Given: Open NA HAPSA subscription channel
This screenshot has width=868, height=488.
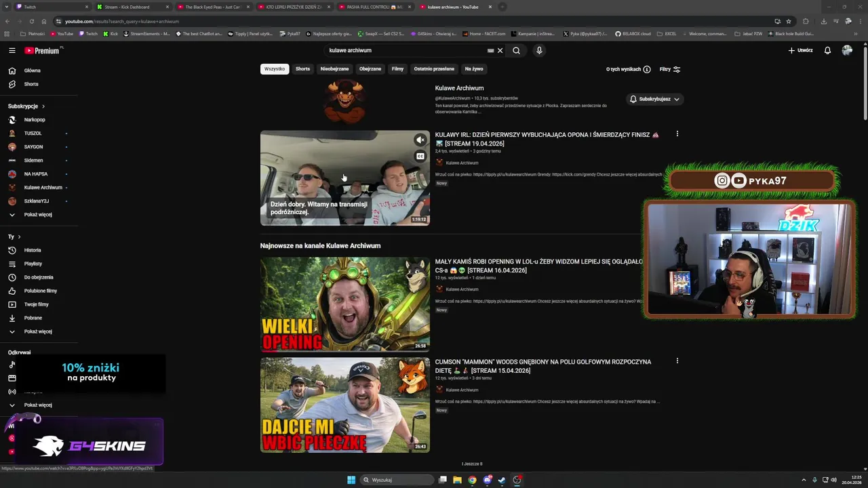Looking at the screenshot, I should (35, 174).
